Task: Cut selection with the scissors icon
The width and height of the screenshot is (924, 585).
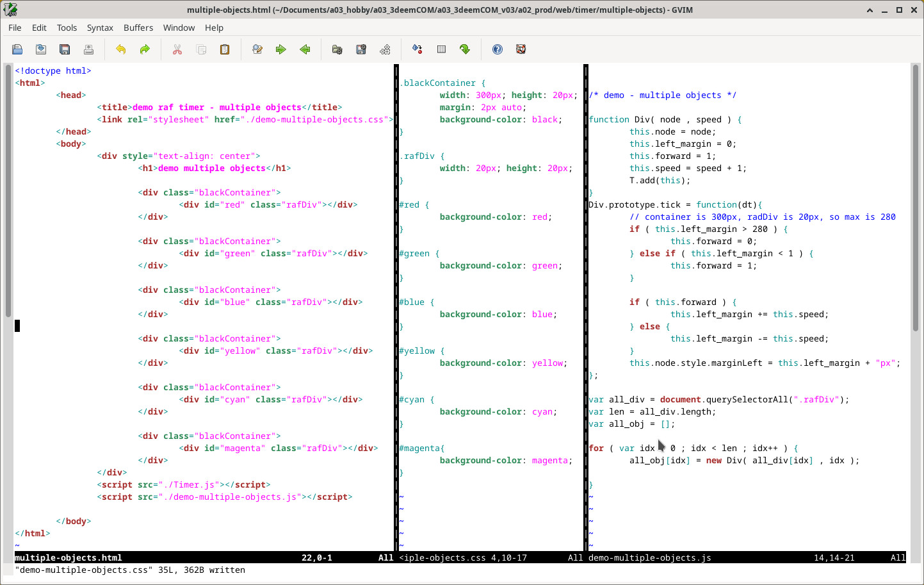Action: pos(177,49)
